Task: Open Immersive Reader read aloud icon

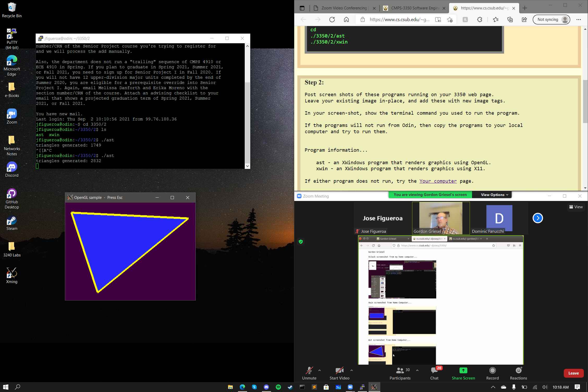Action: pyautogui.click(x=438, y=20)
